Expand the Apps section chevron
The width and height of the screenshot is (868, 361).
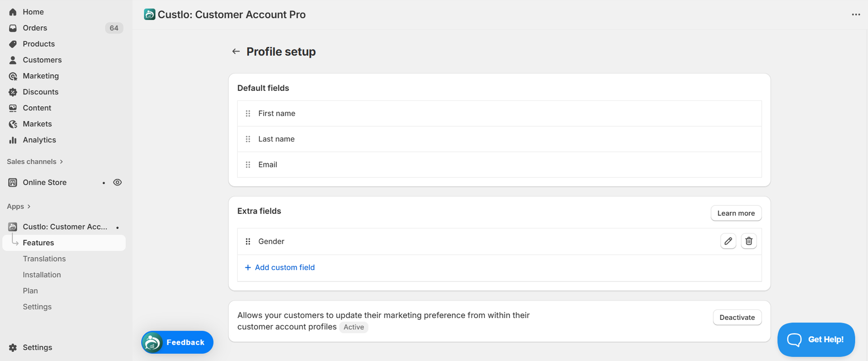point(29,206)
